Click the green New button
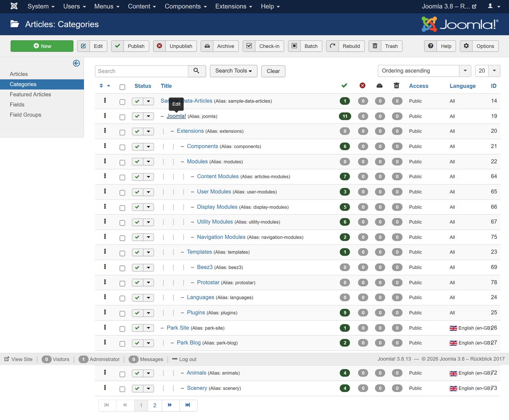 pyautogui.click(x=42, y=46)
